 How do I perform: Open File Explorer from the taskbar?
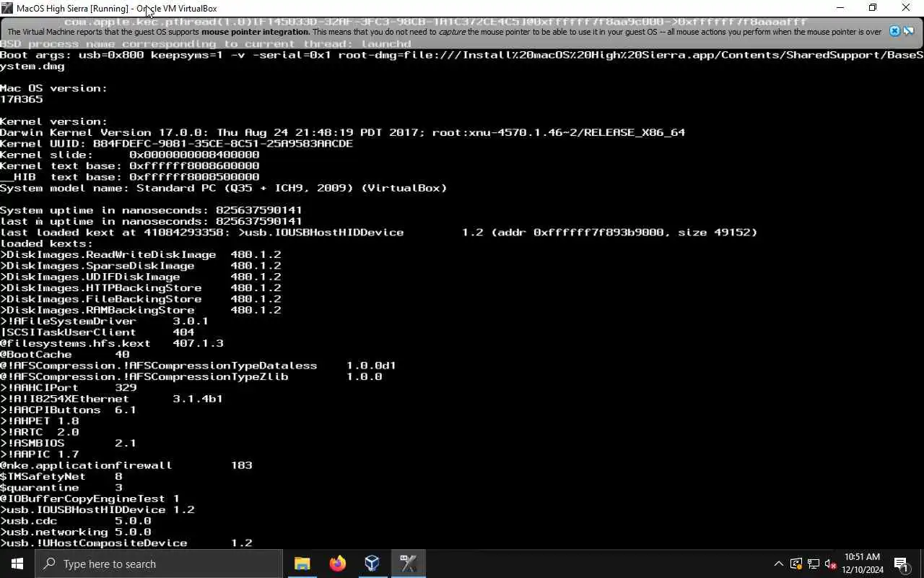click(302, 564)
